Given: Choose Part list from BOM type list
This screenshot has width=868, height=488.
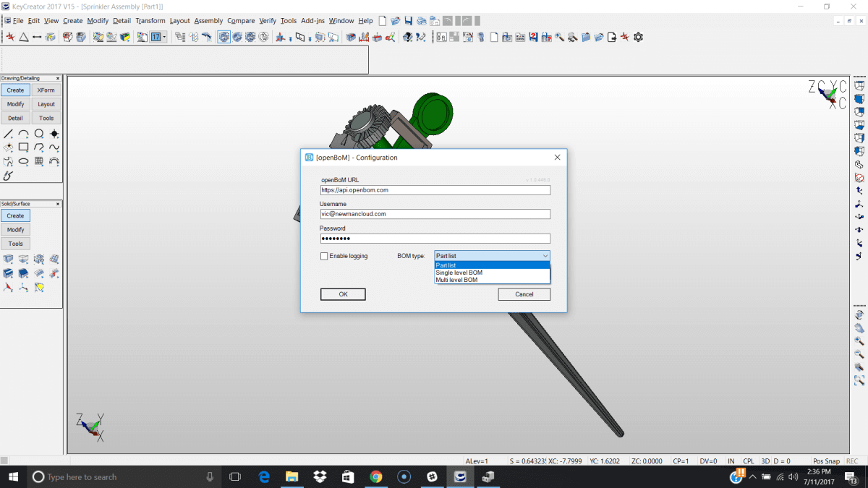Looking at the screenshot, I should click(x=492, y=265).
